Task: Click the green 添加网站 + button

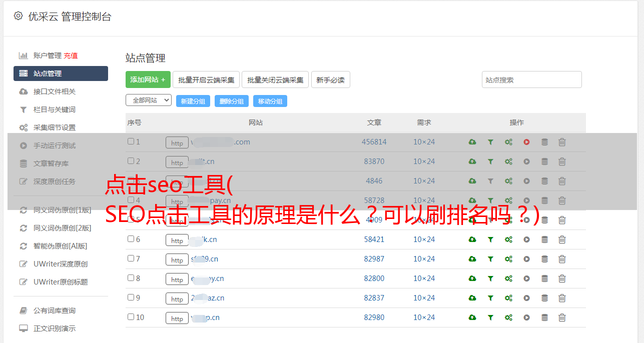Action: click(148, 79)
